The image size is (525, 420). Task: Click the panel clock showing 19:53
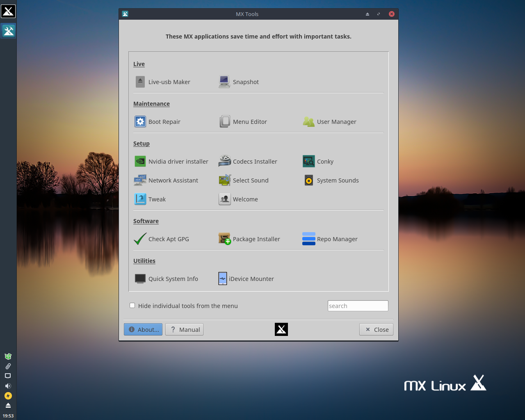(x=8, y=416)
